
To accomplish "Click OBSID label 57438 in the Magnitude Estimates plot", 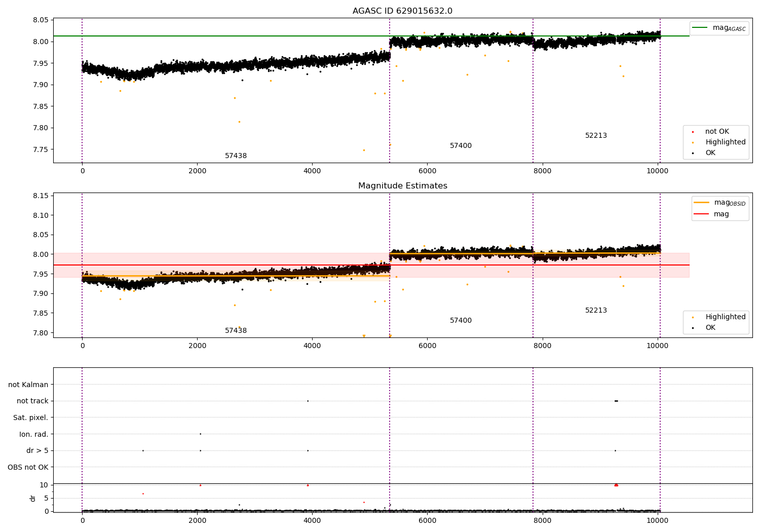I will (236, 331).
